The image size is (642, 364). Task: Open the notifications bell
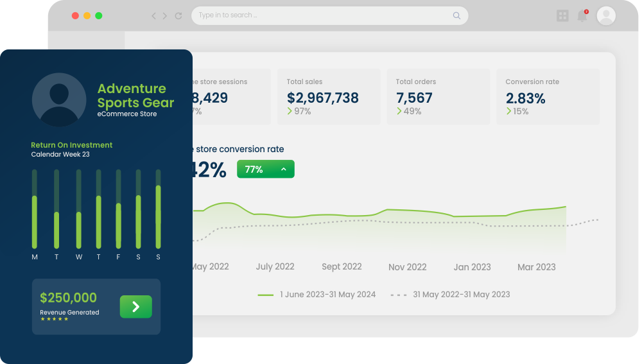582,16
